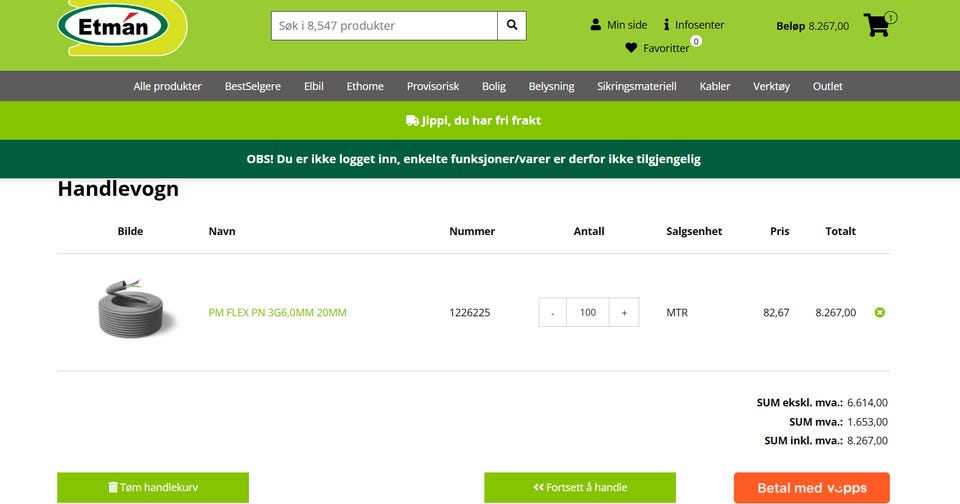Click the Salgsenhet column header
The image size is (960, 504).
(x=694, y=231)
